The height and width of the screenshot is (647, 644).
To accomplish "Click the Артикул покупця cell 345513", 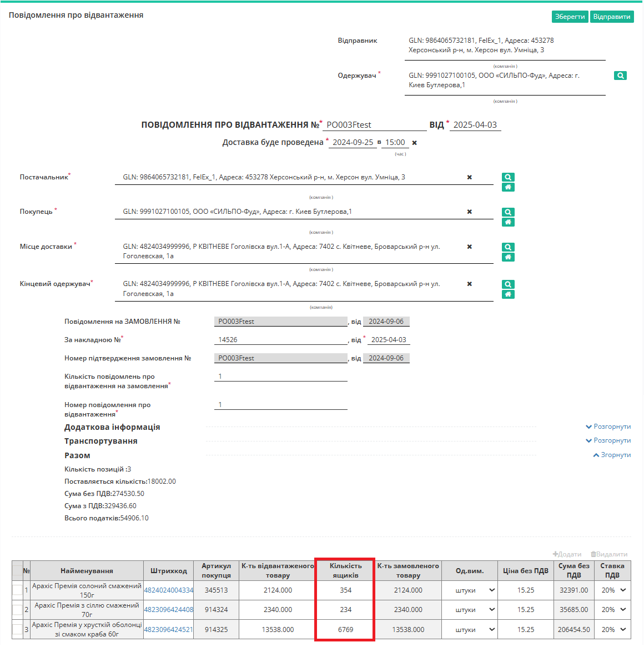I will pos(216,590).
